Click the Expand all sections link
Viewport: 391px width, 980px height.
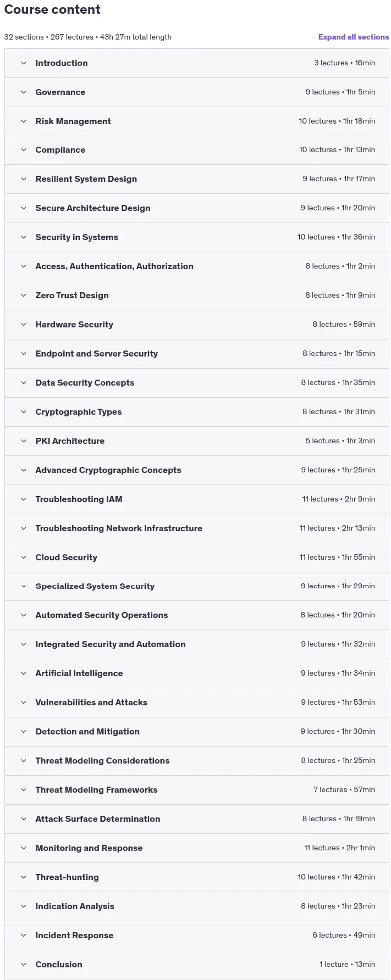click(354, 37)
